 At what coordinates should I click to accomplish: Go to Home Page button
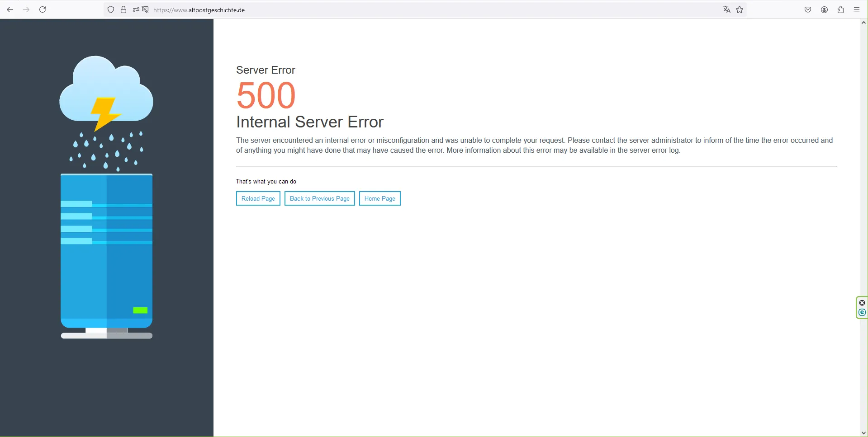379,198
